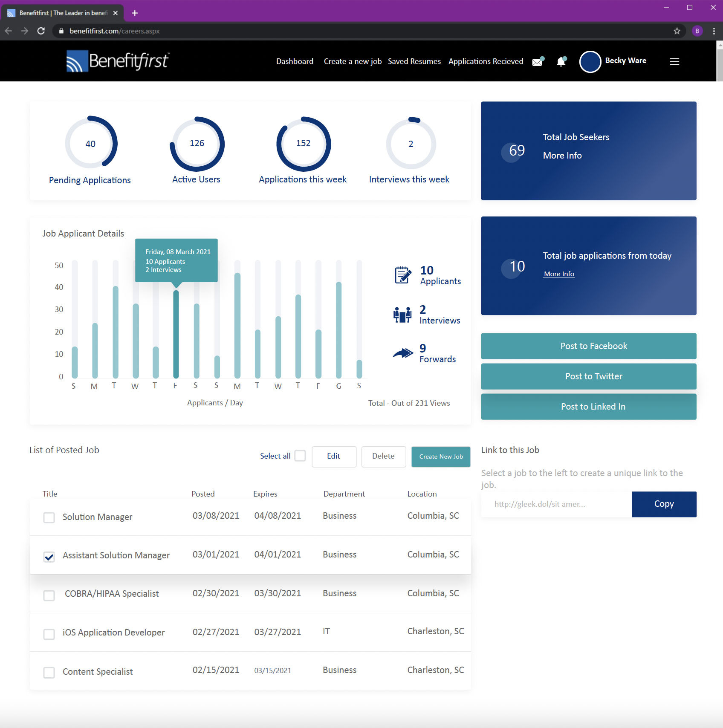Click the Benefitfirst logo
Viewport: 723px width, 728px height.
[118, 61]
